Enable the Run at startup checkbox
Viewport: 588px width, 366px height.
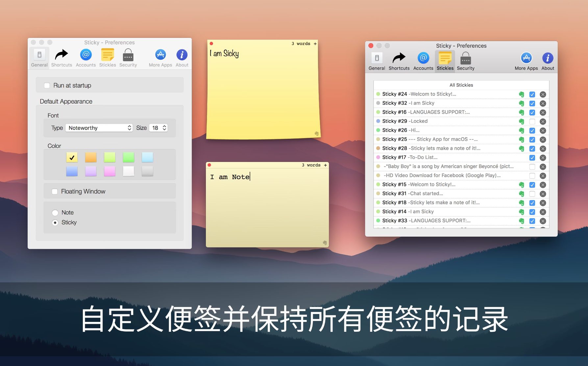coord(47,86)
